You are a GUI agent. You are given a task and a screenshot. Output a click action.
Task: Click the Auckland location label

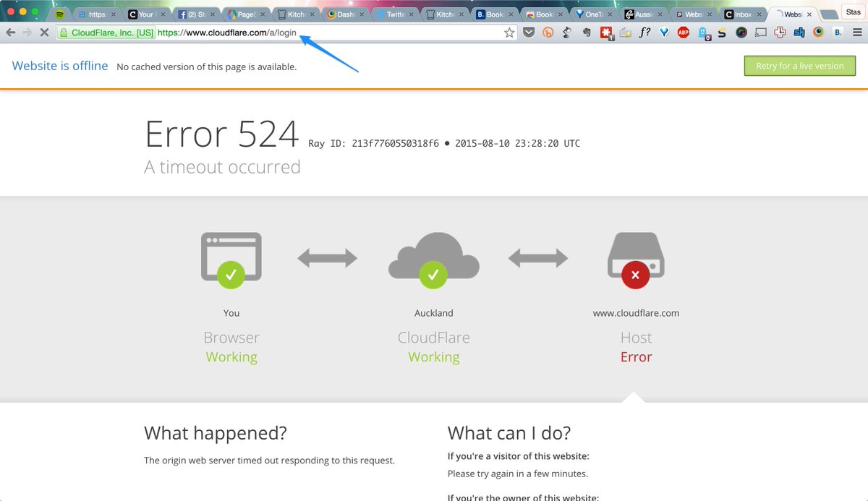tap(434, 313)
